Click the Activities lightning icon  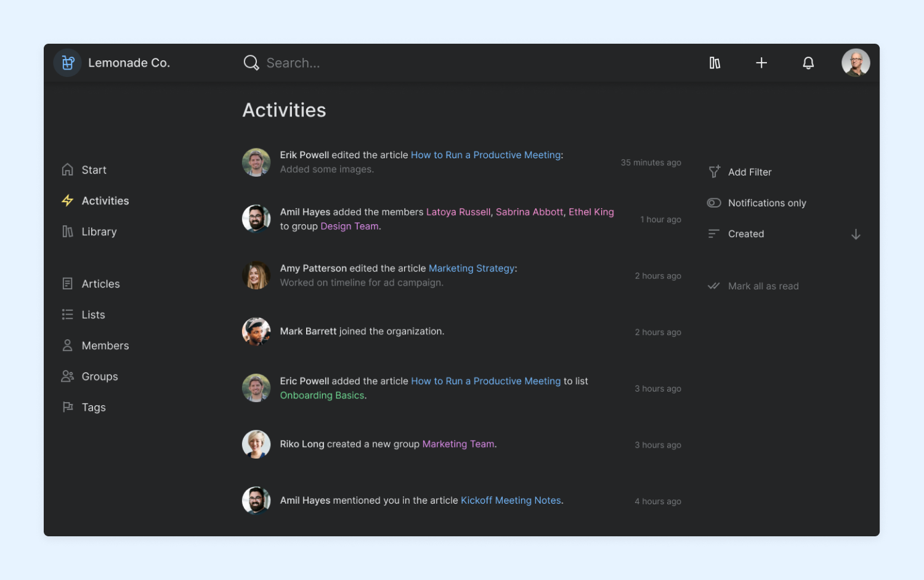click(68, 200)
